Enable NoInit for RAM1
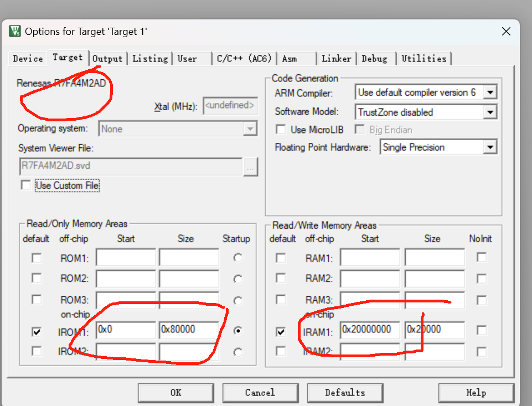532x406 pixels. click(482, 257)
